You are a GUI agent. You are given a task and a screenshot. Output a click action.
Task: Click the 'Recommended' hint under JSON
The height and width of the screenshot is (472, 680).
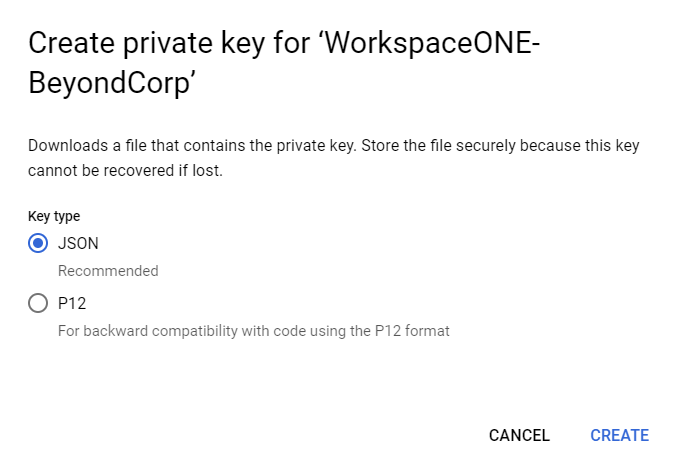(108, 271)
